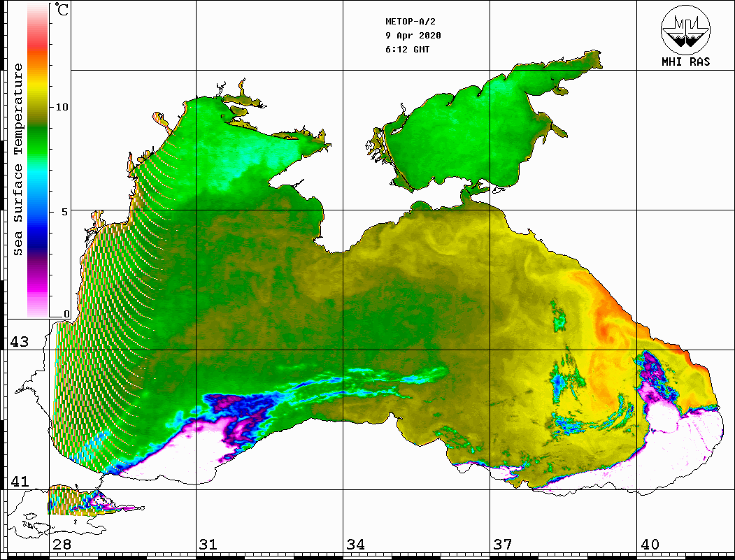Click the orange warm eddy near eastern coast
This screenshot has width=735, height=560.
(609, 328)
